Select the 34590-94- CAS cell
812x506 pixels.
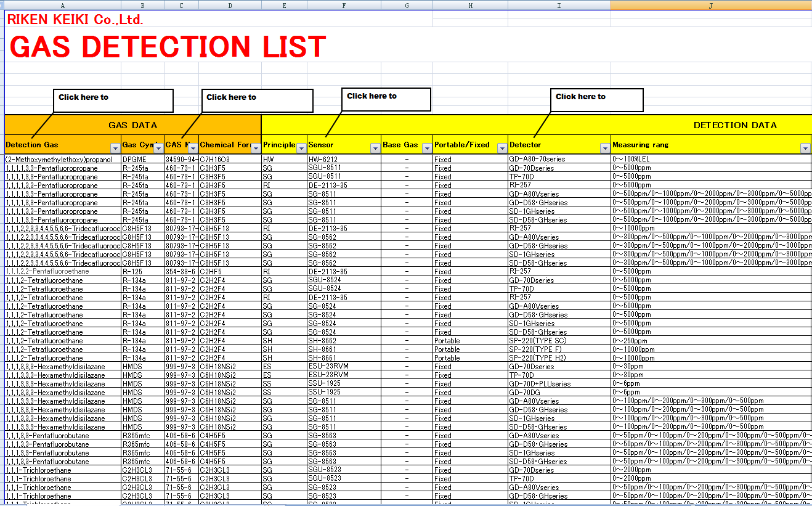[181, 159]
